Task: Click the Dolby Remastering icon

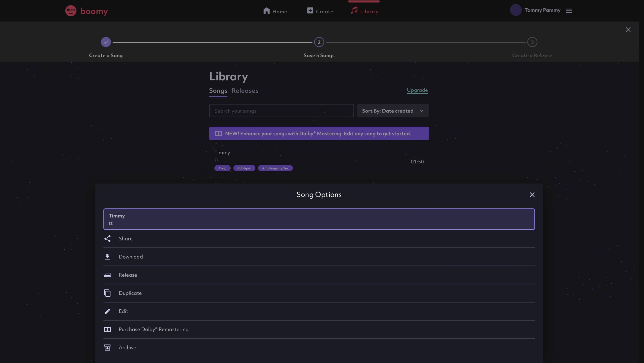Action: coord(107,330)
